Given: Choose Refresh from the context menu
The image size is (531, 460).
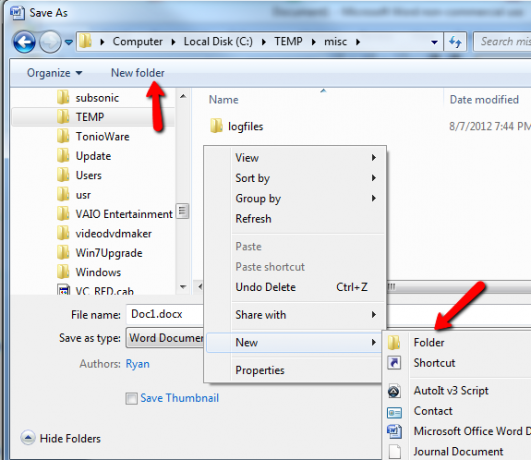Looking at the screenshot, I should (x=253, y=219).
